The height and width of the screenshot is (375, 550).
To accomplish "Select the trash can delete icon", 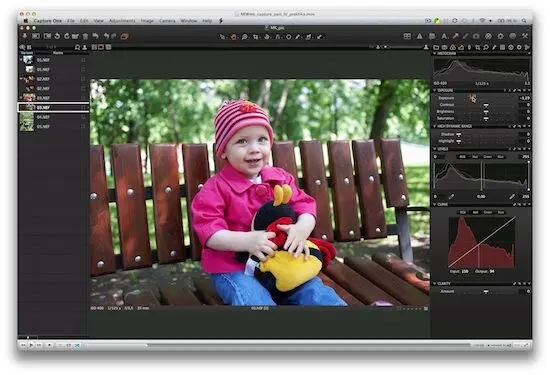I will (x=85, y=36).
